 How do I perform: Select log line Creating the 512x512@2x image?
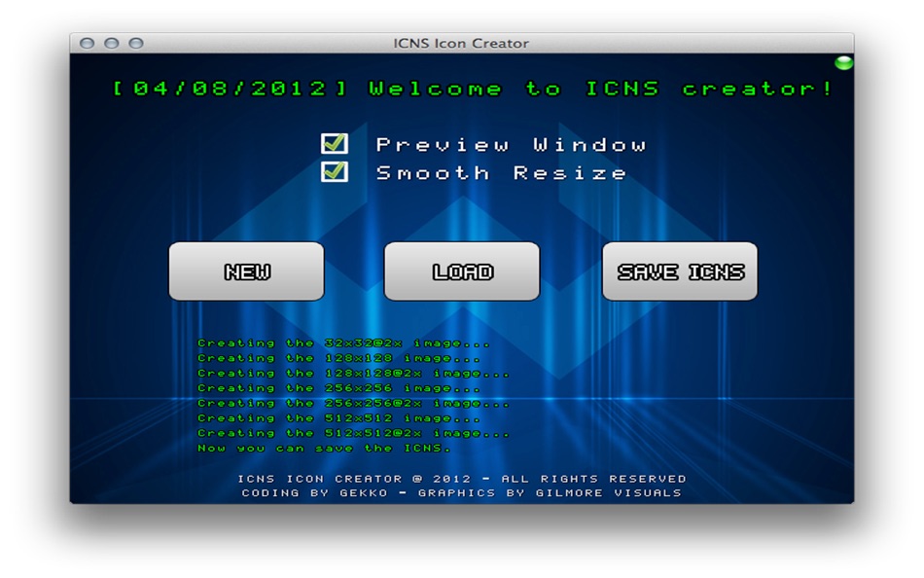pos(353,434)
